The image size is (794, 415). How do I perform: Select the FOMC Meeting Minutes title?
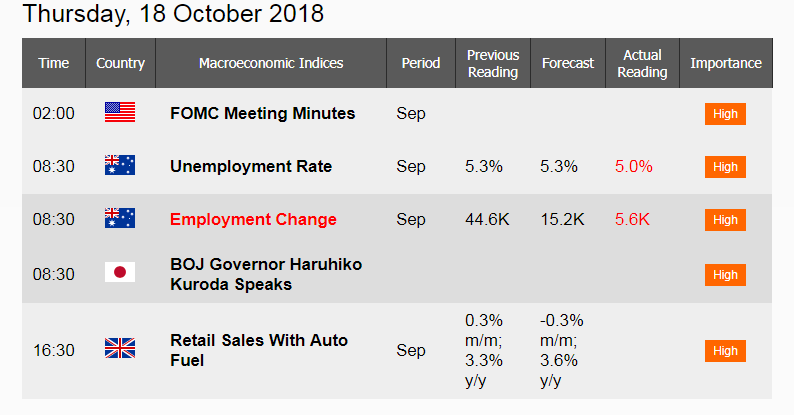(x=262, y=113)
